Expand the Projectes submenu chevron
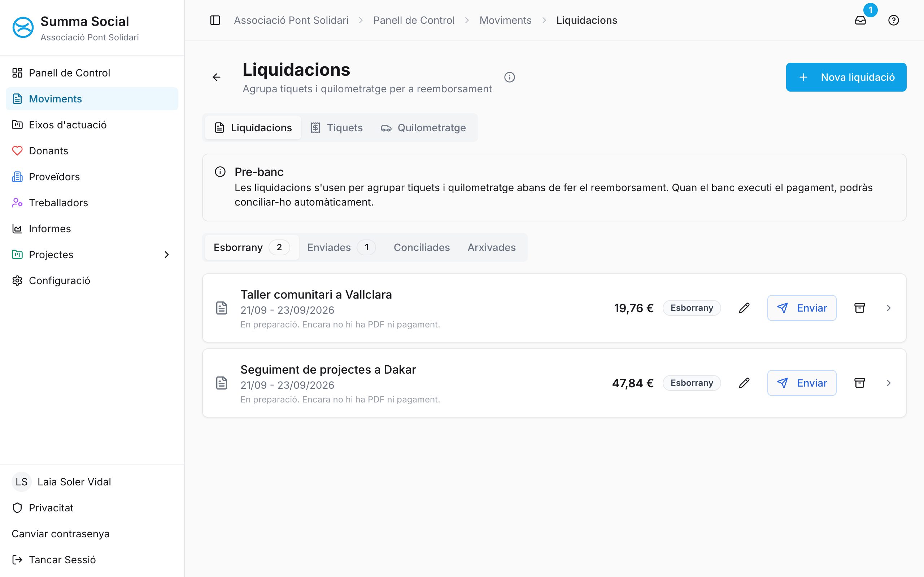 coord(166,255)
